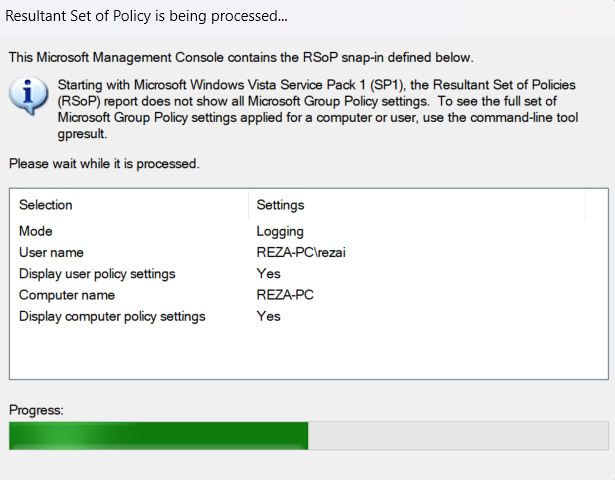The image size is (615, 480).
Task: Click the gpresult information paragraph
Action: pos(320,110)
